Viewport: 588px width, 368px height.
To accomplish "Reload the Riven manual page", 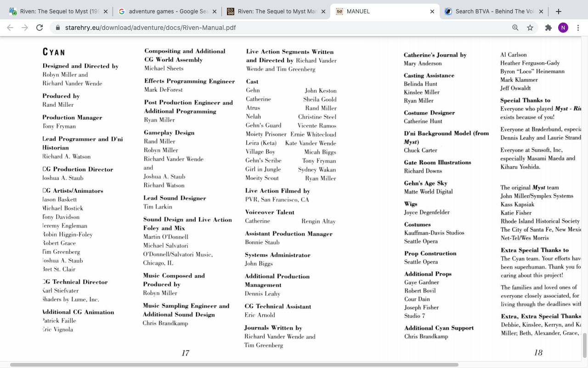I will pyautogui.click(x=40, y=28).
